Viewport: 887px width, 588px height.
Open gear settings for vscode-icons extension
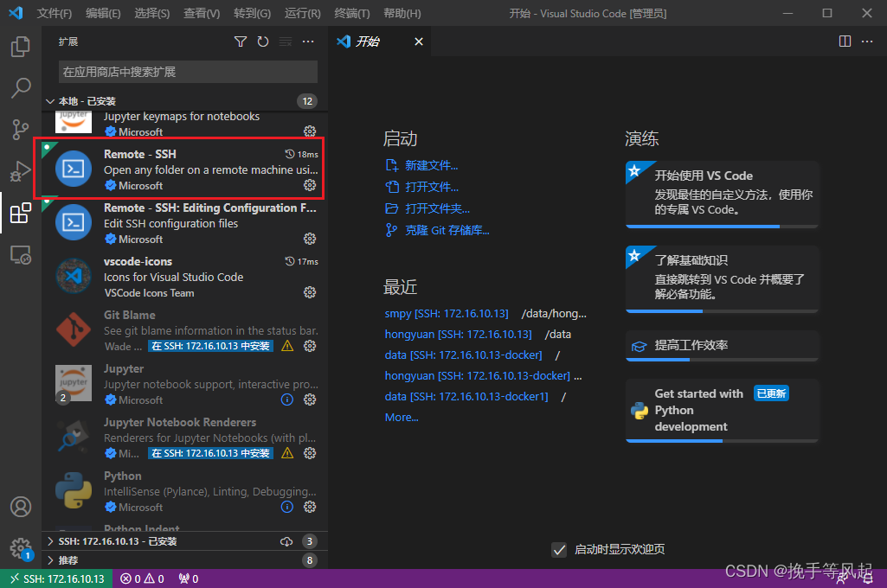click(x=310, y=292)
